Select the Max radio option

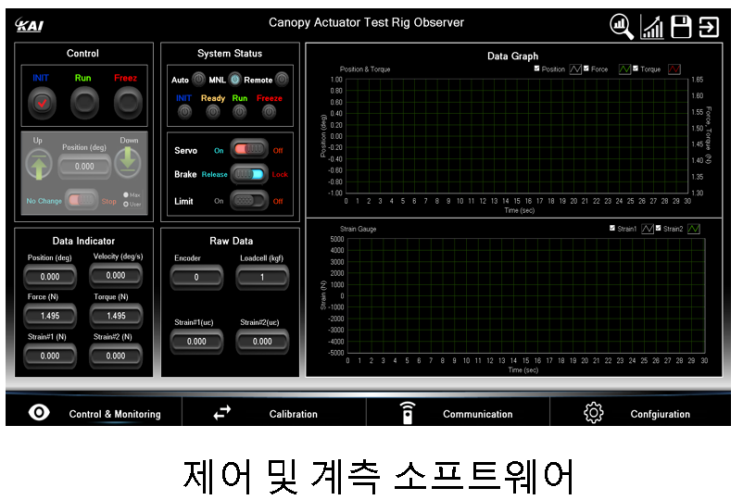pyautogui.click(x=126, y=195)
